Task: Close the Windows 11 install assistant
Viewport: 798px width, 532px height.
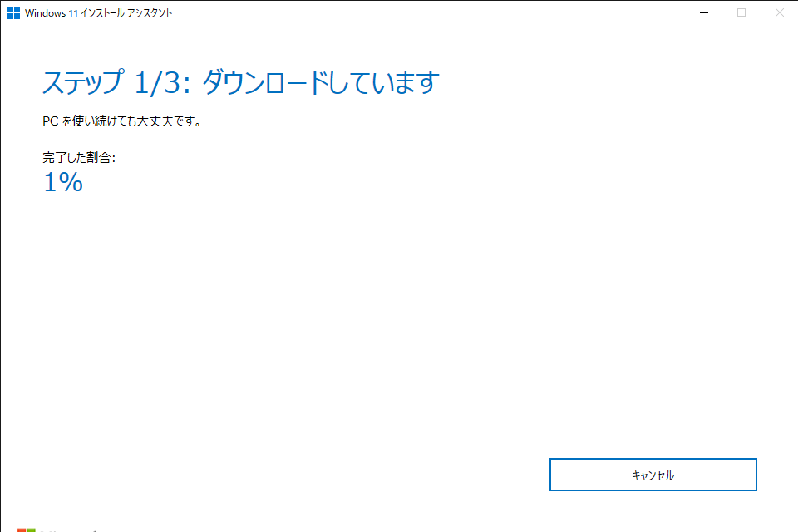Action: (779, 12)
